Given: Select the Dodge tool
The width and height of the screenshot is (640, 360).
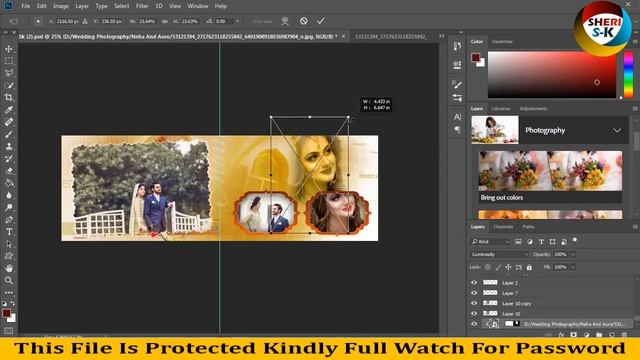Looking at the screenshot, I should pyautogui.click(x=9, y=207).
